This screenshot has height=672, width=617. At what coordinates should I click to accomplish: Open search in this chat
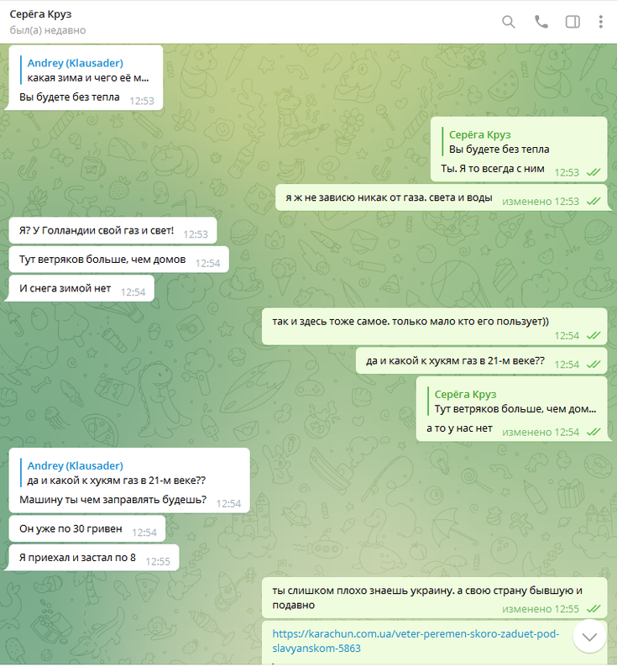coord(508,22)
